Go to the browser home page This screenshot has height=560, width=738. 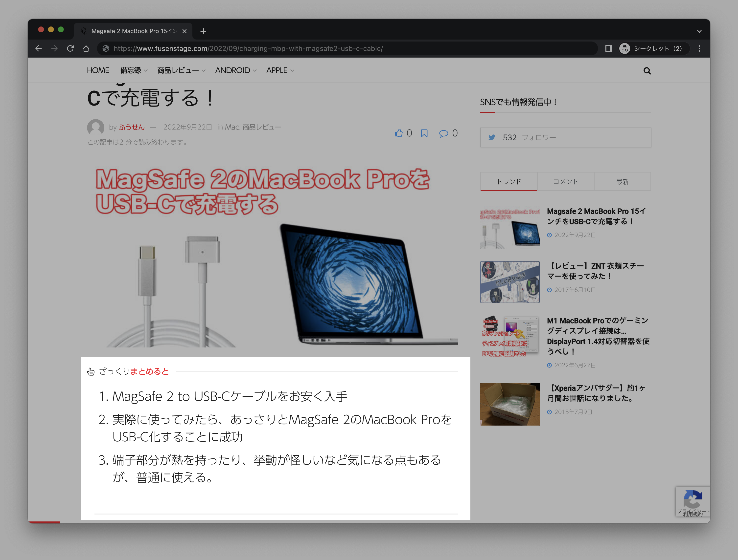86,49
